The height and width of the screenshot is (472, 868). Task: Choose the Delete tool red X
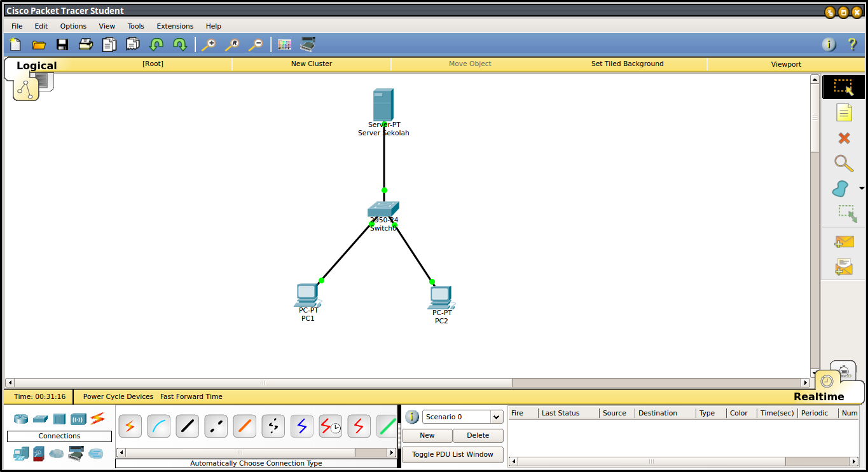coord(844,138)
